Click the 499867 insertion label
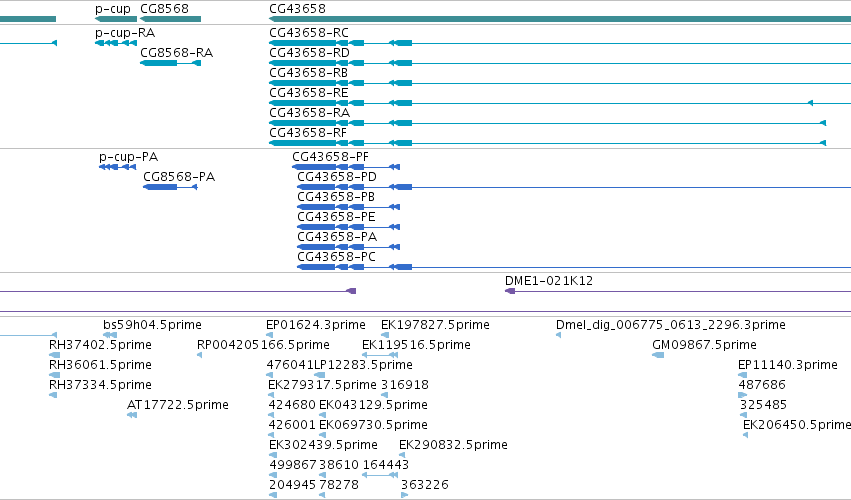 pos(293,466)
